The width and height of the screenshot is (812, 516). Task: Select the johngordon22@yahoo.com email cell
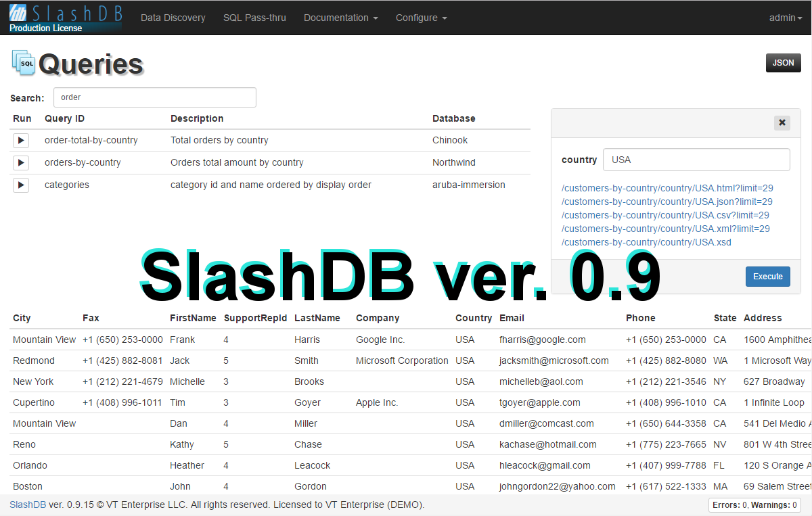pyautogui.click(x=558, y=487)
